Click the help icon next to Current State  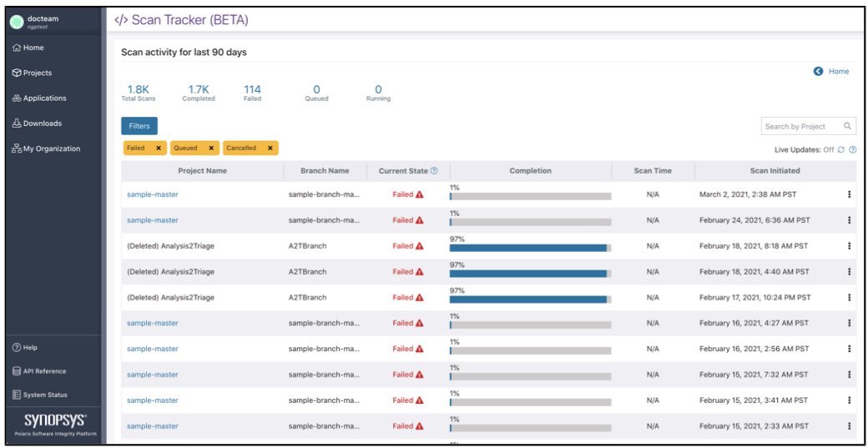pos(434,171)
